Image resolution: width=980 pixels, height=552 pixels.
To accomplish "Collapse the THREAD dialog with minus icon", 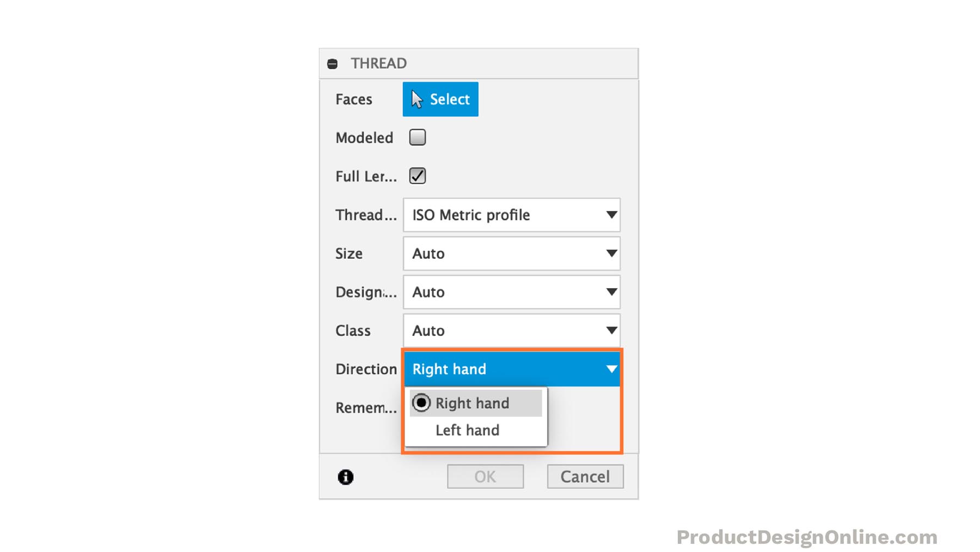I will tap(332, 64).
